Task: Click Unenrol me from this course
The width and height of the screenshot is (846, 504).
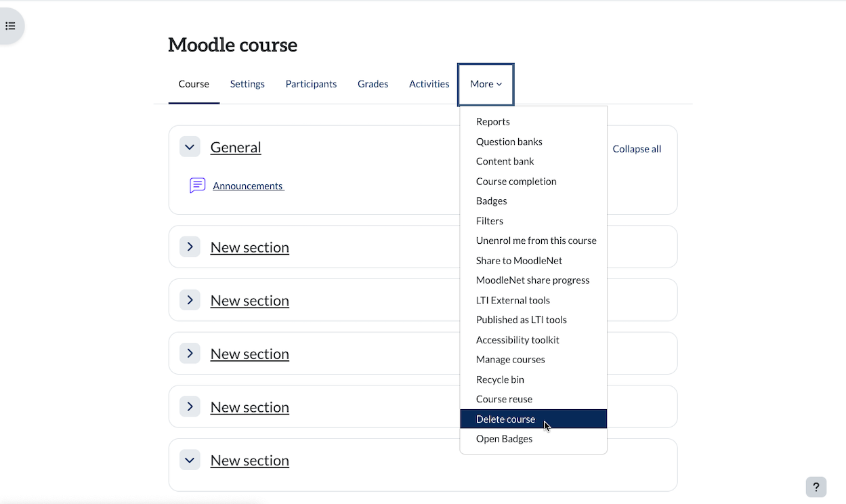Action: (x=536, y=240)
